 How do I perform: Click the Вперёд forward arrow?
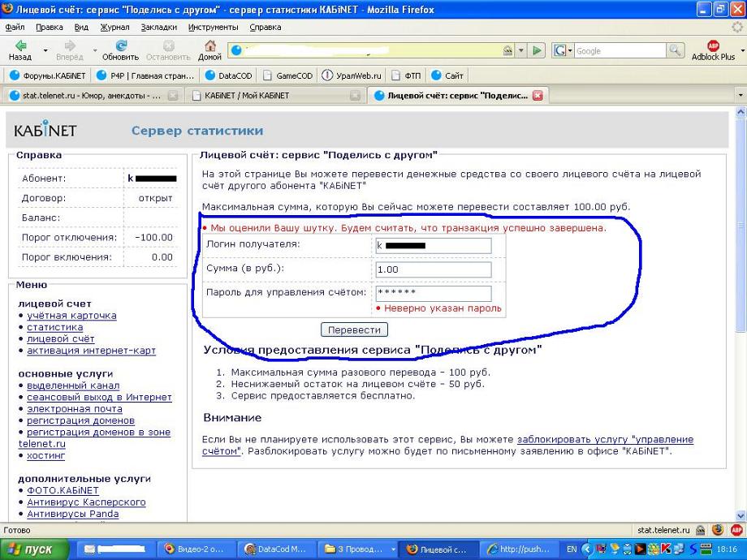(70, 50)
